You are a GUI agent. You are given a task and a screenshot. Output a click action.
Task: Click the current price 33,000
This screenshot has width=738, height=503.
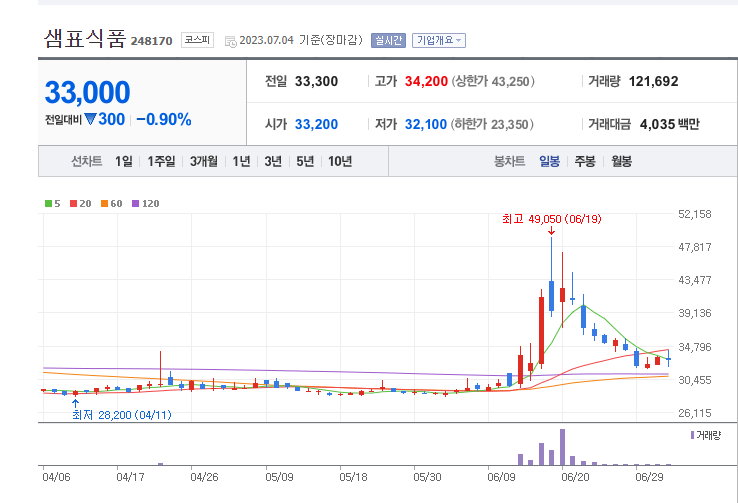pyautogui.click(x=88, y=92)
